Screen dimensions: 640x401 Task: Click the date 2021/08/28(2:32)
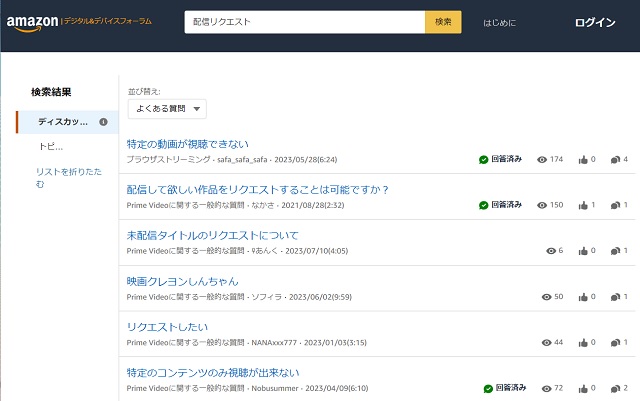coord(313,205)
